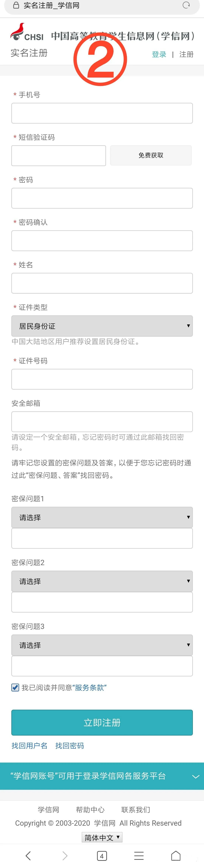Switch to the 登录 link
Screen dimensions: 204x868
point(159,54)
